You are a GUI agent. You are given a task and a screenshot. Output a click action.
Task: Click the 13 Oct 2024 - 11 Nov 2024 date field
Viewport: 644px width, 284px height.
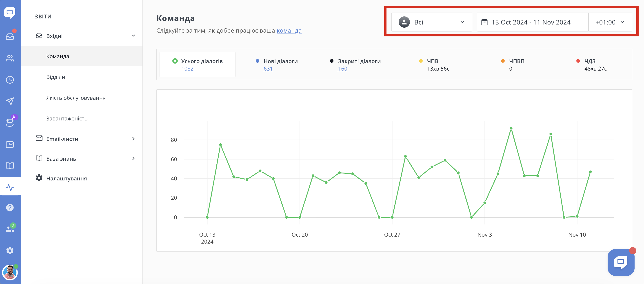pos(531,22)
